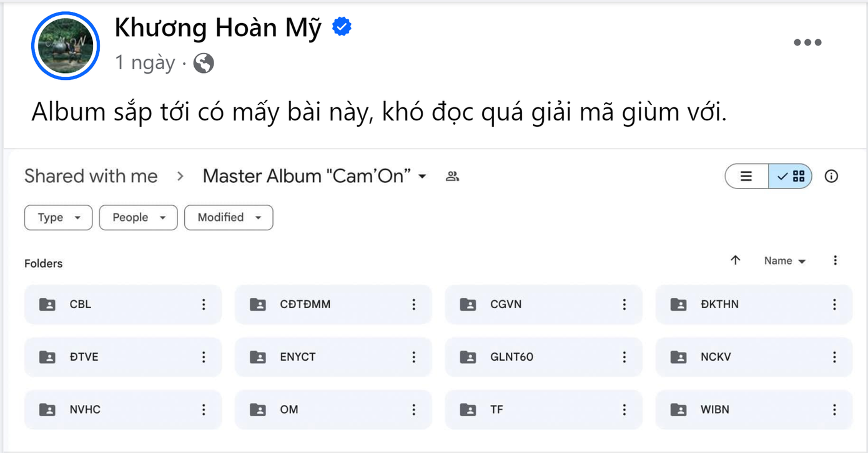This screenshot has height=453, width=868.
Task: Open the post's three-dot options menu
Action: point(807,42)
